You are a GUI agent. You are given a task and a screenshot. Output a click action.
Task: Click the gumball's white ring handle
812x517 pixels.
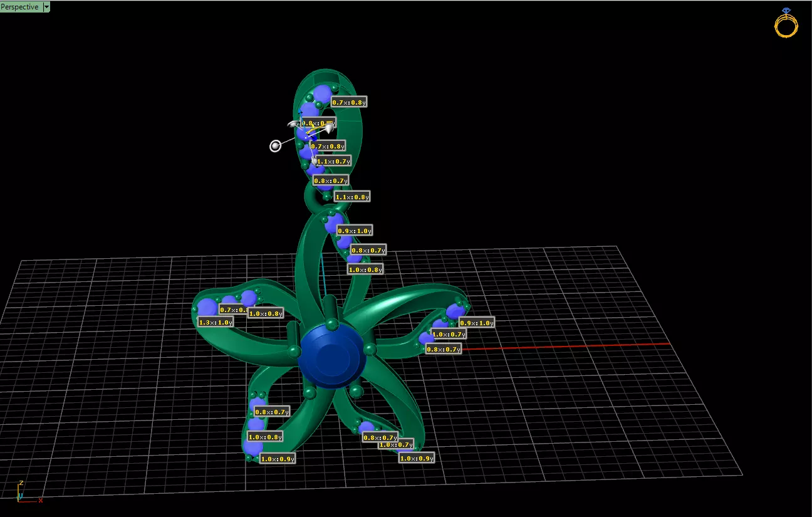[x=275, y=146]
